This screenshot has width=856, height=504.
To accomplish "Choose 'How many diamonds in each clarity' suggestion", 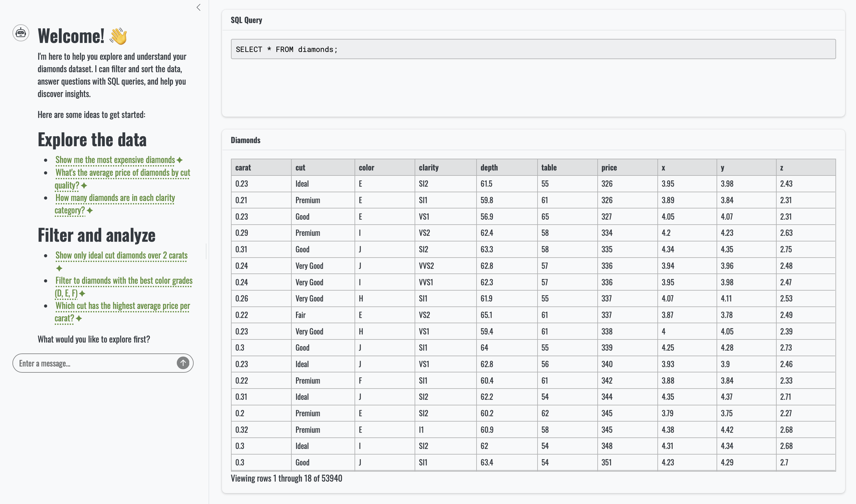I will pyautogui.click(x=115, y=198).
